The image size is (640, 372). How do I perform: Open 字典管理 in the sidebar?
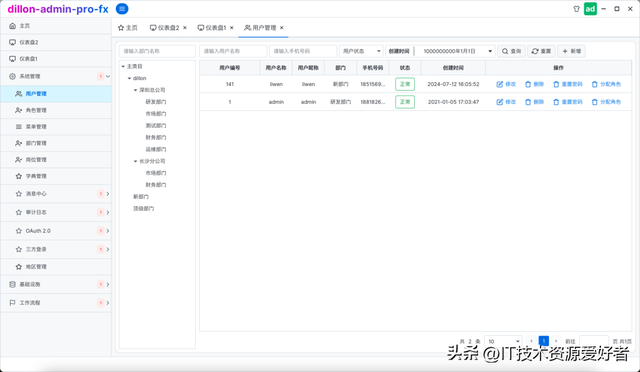pyautogui.click(x=56, y=176)
